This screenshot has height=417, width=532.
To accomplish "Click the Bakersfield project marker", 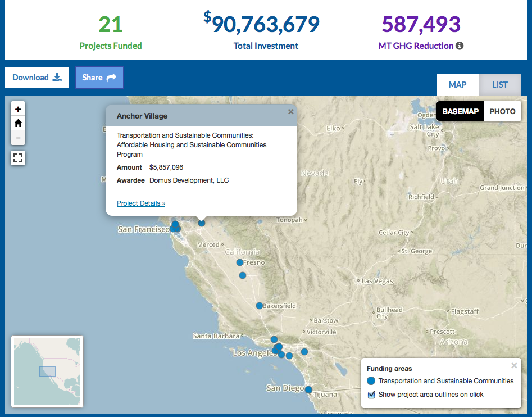I will pos(260,306).
